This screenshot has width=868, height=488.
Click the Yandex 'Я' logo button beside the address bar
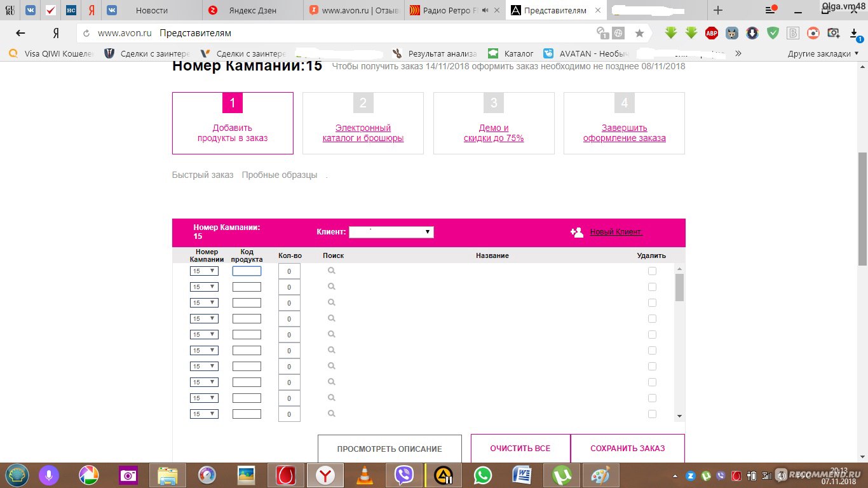click(56, 33)
